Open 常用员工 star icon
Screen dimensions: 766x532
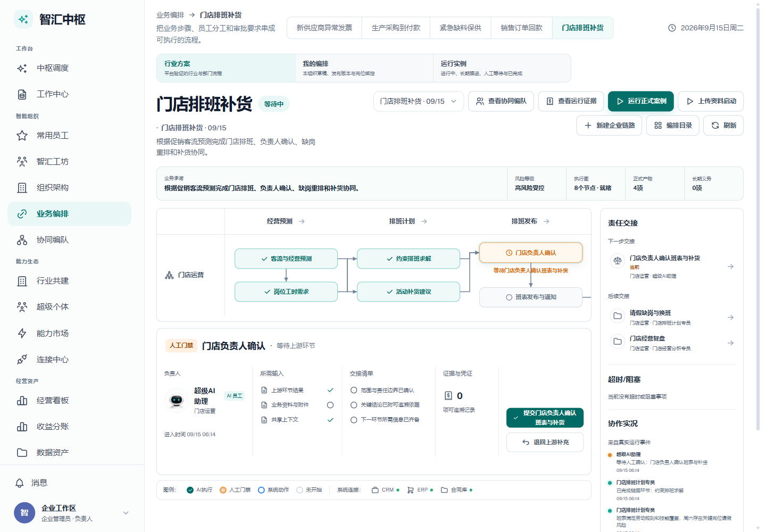tap(22, 136)
